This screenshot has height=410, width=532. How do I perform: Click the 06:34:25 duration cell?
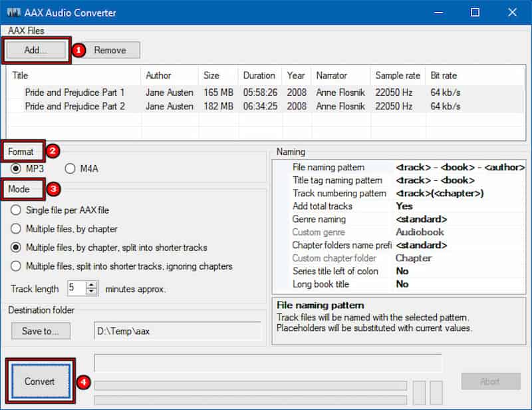260,106
